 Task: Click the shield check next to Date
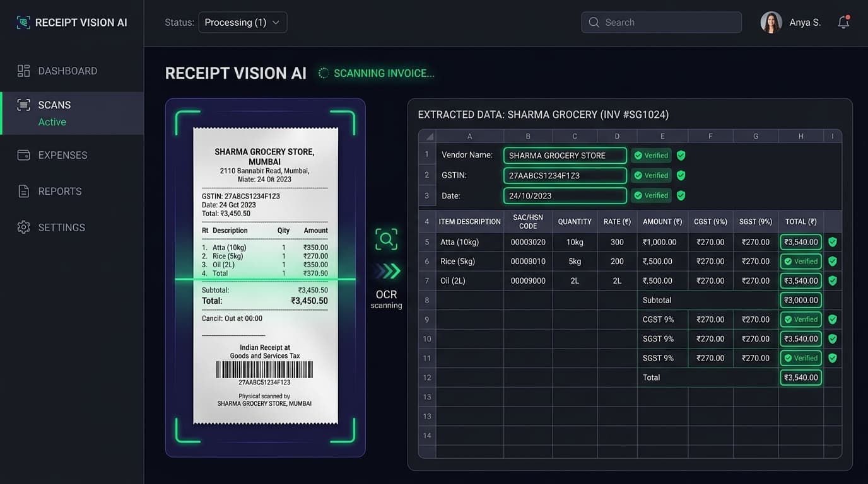pyautogui.click(x=681, y=196)
